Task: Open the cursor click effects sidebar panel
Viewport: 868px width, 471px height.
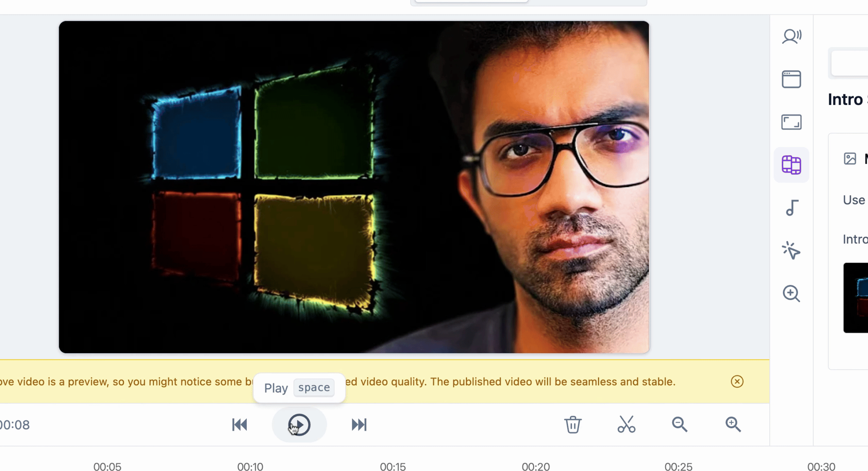Action: click(x=791, y=250)
